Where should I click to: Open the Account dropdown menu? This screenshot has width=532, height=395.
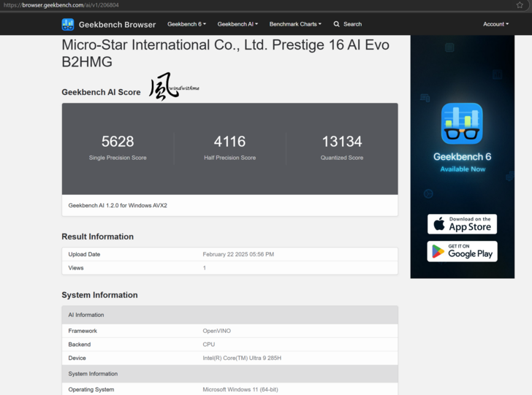click(x=495, y=24)
